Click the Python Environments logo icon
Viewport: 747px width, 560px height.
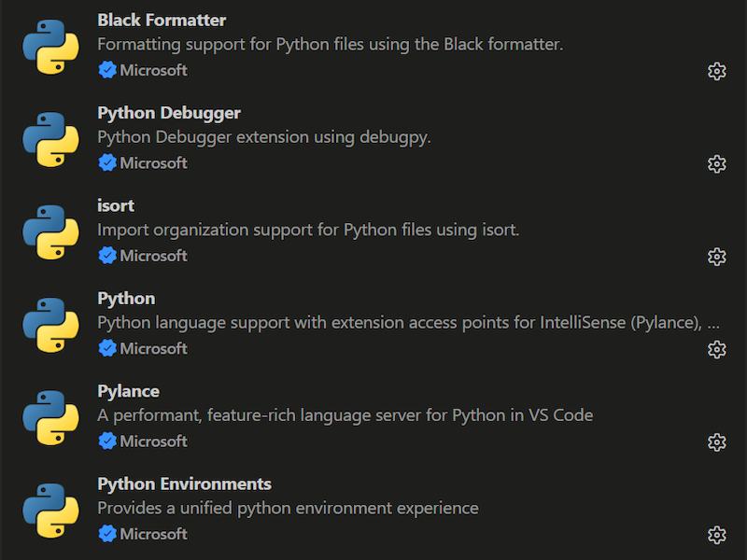(x=51, y=511)
